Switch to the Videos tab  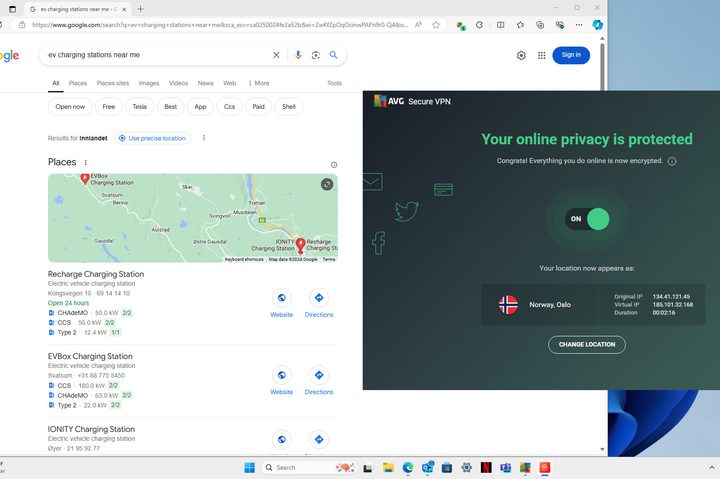pyautogui.click(x=178, y=83)
